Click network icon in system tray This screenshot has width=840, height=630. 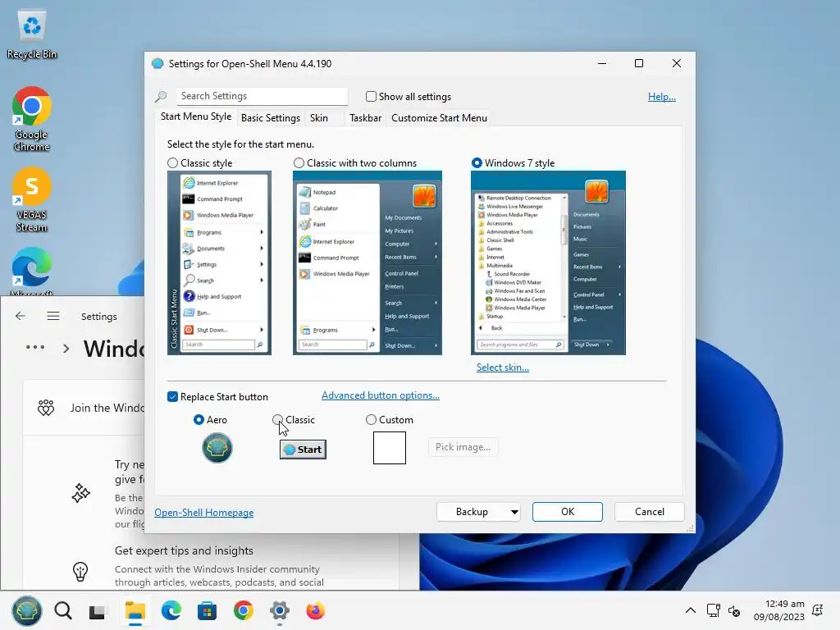coord(713,610)
